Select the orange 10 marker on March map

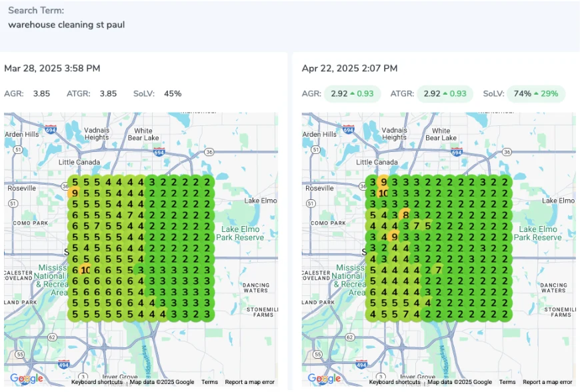click(86, 270)
